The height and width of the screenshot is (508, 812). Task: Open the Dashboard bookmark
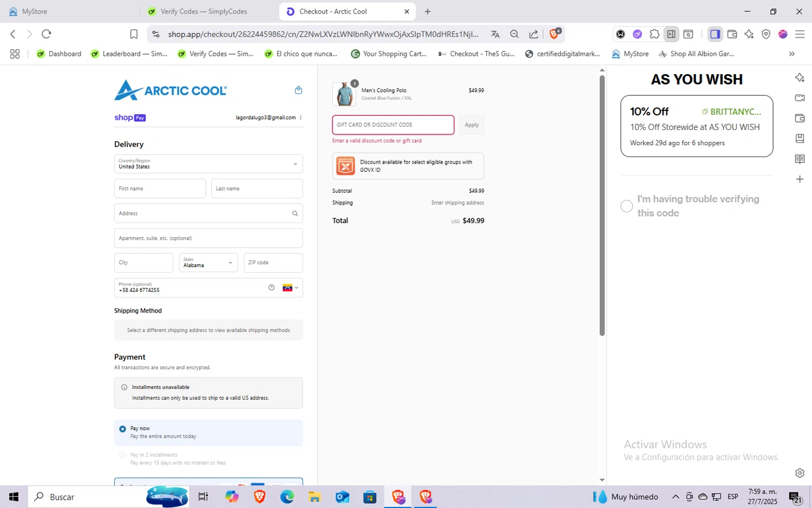[59, 54]
